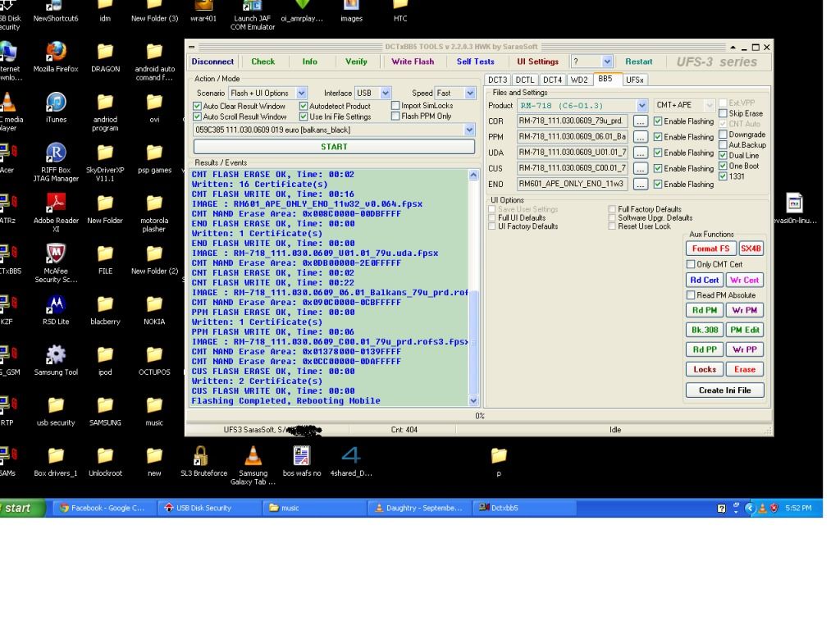Toggle Auto Clear Result Window checkbox

[197, 106]
